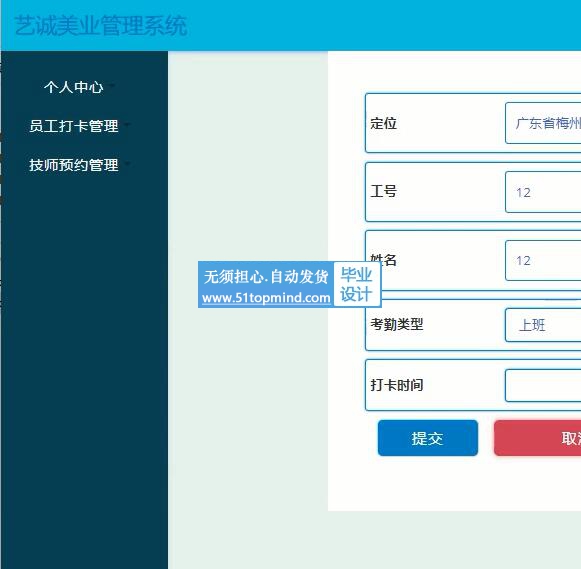Screen dimensions: 581x569
Task: Click the empty 打卡时间 time field
Action: (x=543, y=385)
